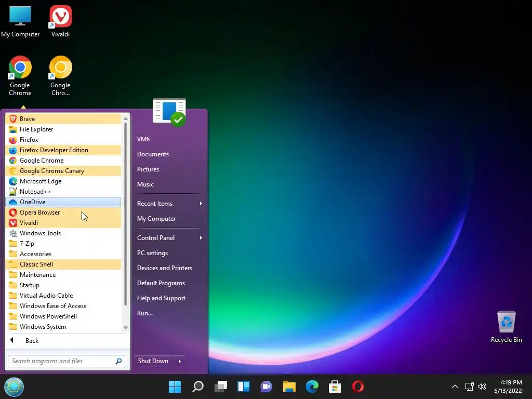Open the volume control in the system tray
Image resolution: width=532 pixels, height=399 pixels.
point(482,387)
